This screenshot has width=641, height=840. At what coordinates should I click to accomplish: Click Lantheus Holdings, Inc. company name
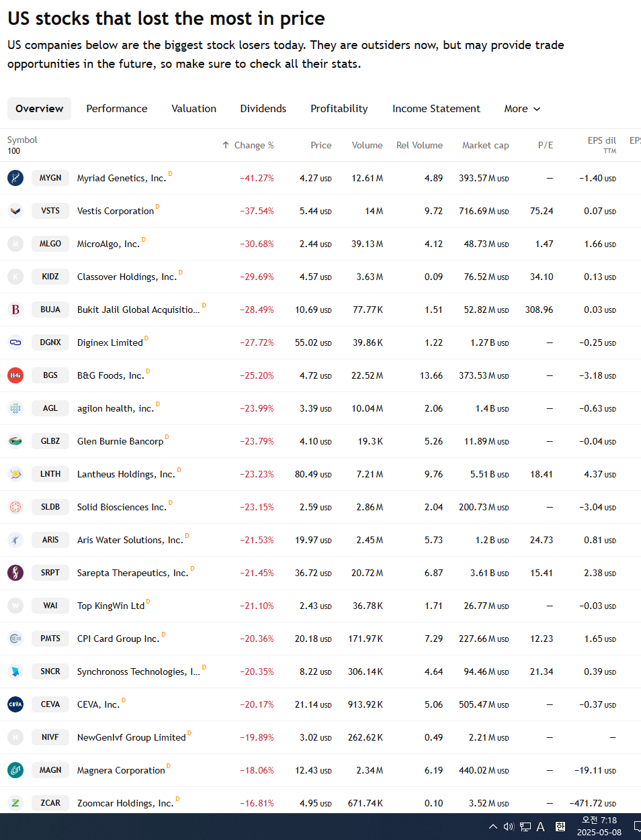point(126,474)
